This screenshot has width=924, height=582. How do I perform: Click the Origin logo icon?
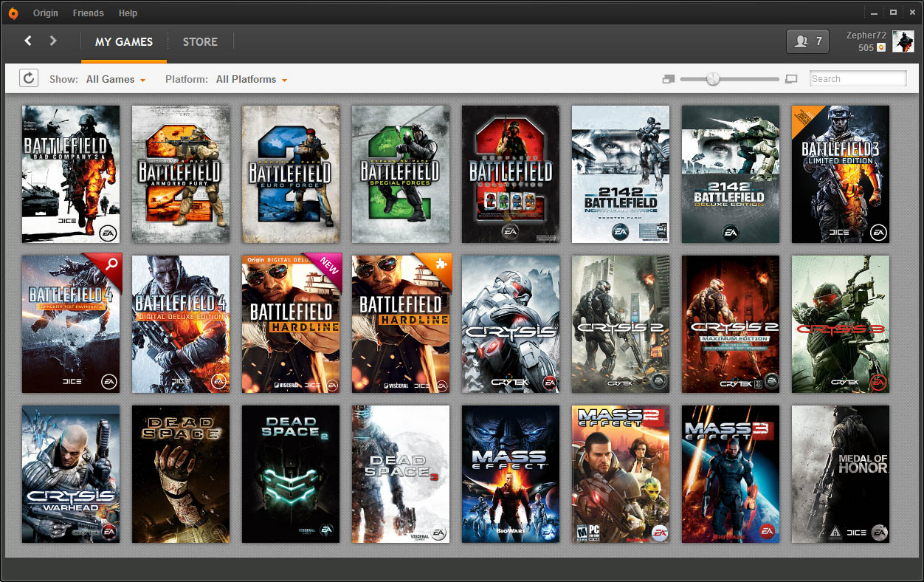(13, 13)
